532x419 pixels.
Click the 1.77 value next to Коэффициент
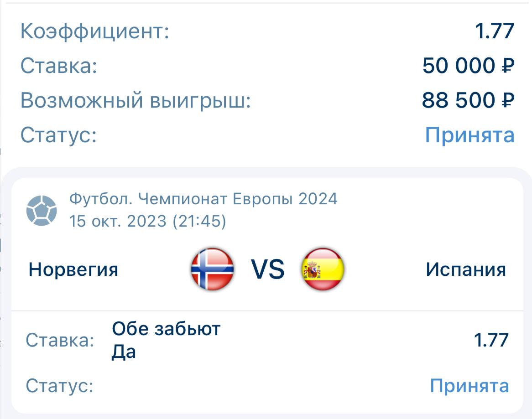[495, 31]
